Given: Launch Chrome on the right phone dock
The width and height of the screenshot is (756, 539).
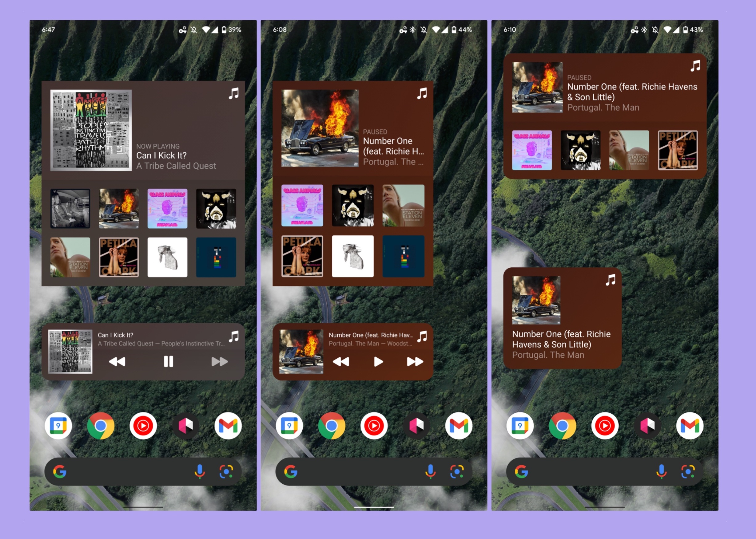Looking at the screenshot, I should (x=562, y=426).
